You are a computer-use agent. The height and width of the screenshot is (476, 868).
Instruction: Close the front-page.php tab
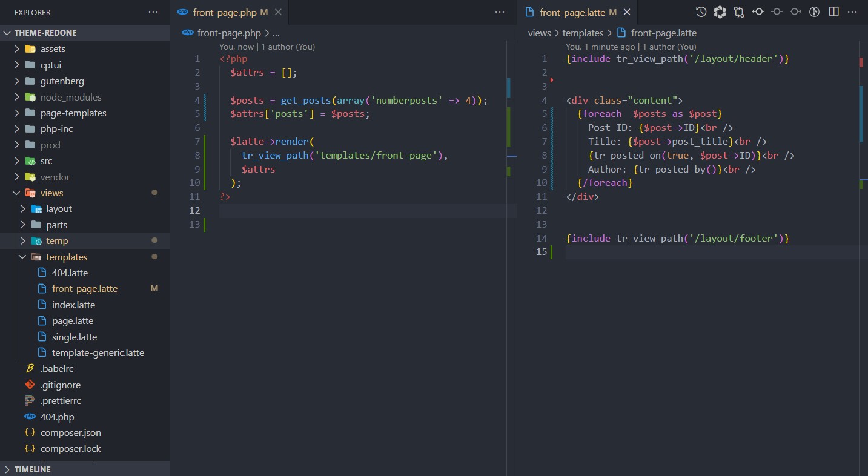point(278,12)
